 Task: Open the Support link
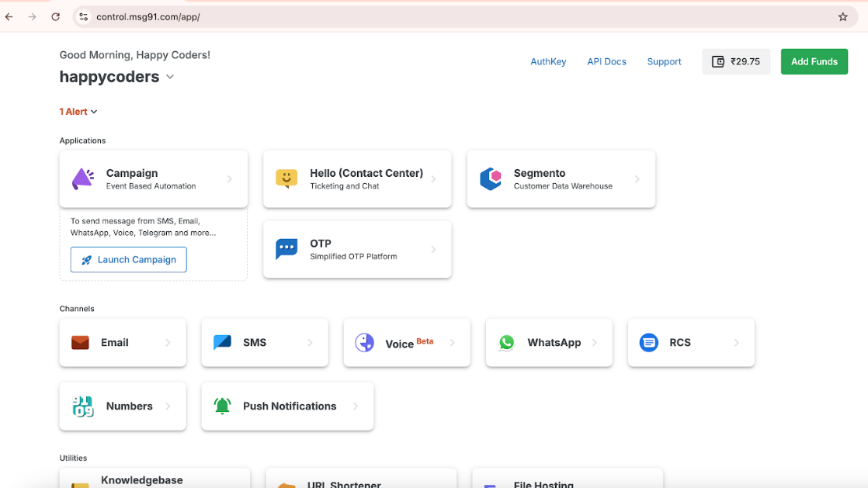coord(664,61)
